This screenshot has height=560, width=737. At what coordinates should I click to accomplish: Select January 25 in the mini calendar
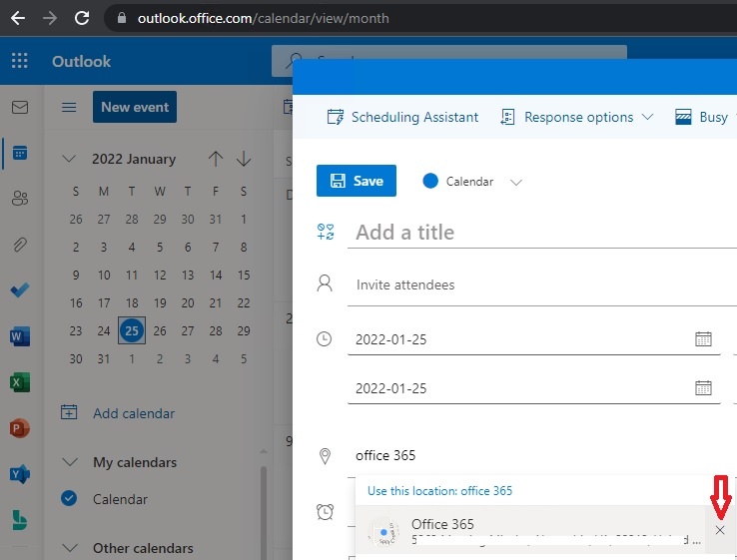pyautogui.click(x=132, y=330)
